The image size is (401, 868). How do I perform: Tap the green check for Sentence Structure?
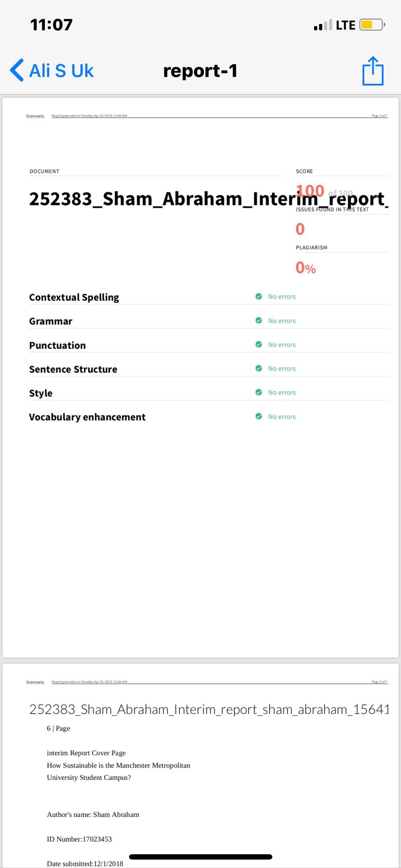pos(258,368)
